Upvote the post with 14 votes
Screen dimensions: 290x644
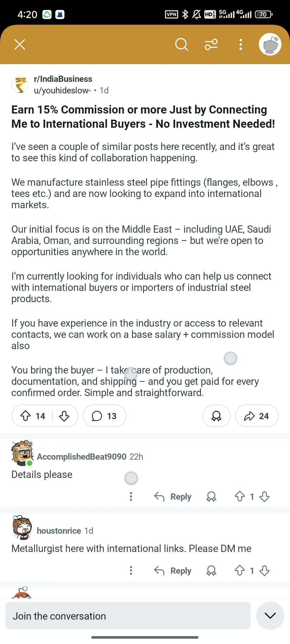tap(26, 416)
